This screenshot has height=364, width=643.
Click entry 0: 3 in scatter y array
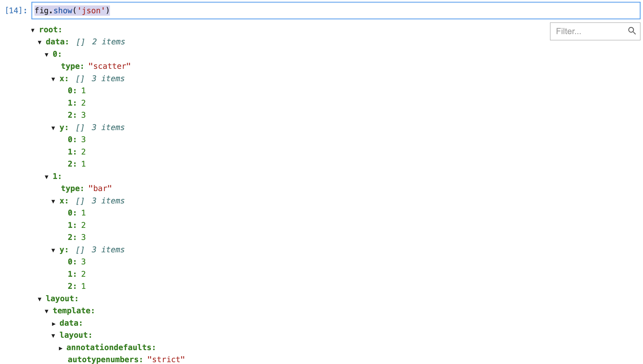[x=77, y=139]
